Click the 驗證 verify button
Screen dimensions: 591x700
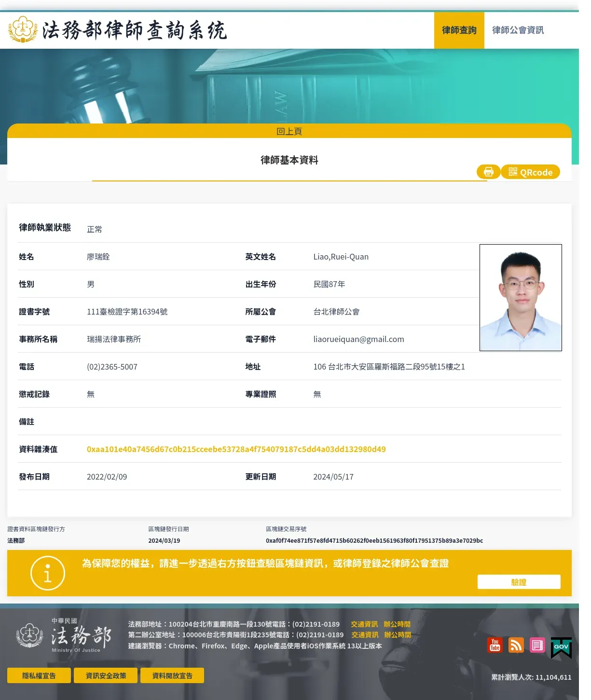(x=519, y=582)
